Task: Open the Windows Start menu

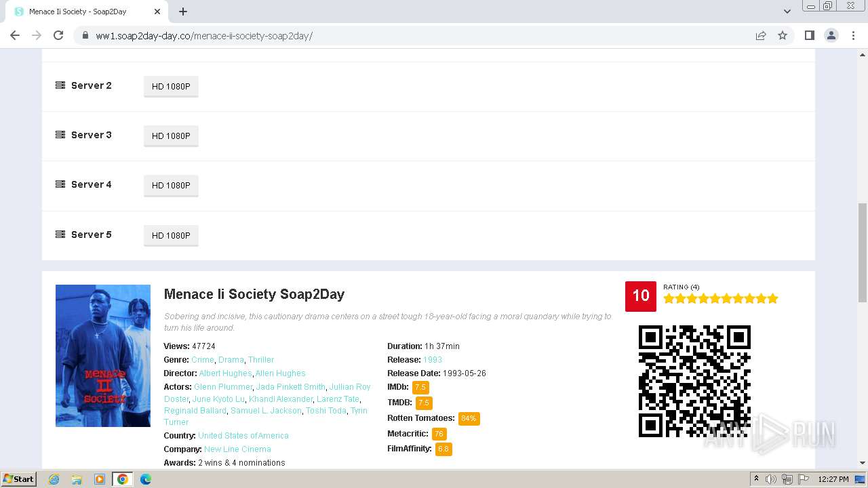Action: click(x=19, y=479)
